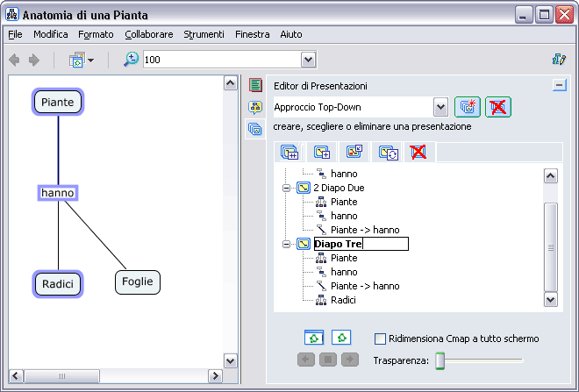Create a new presentation with green icon
This screenshot has height=392, width=579.
468,107
